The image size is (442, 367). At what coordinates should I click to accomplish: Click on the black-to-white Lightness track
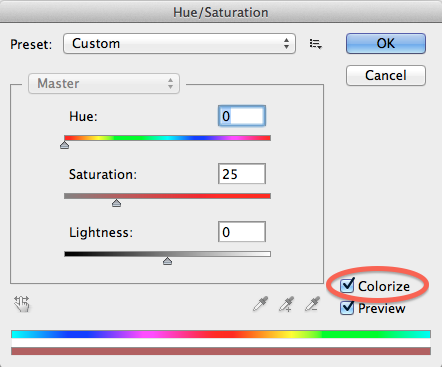click(167, 254)
